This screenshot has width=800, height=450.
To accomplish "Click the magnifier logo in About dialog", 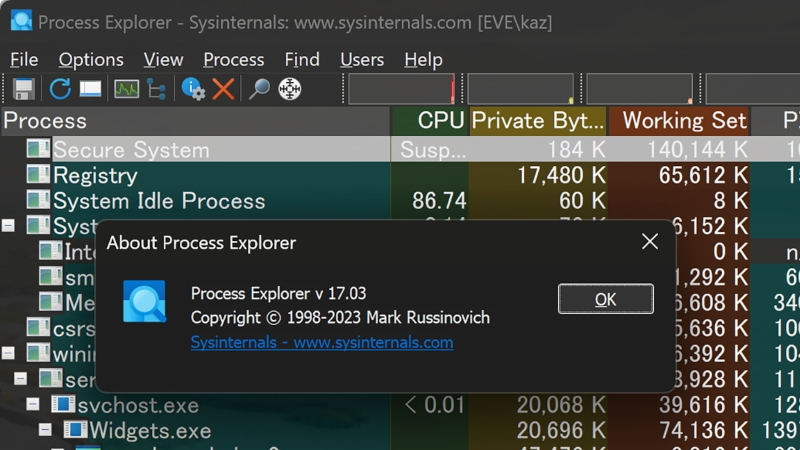I will pyautogui.click(x=144, y=301).
